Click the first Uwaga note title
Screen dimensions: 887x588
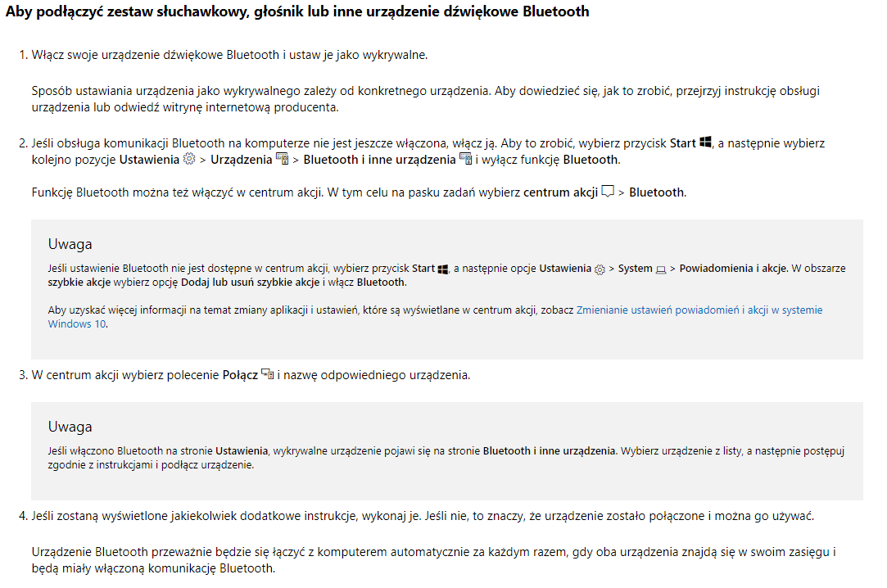point(70,244)
